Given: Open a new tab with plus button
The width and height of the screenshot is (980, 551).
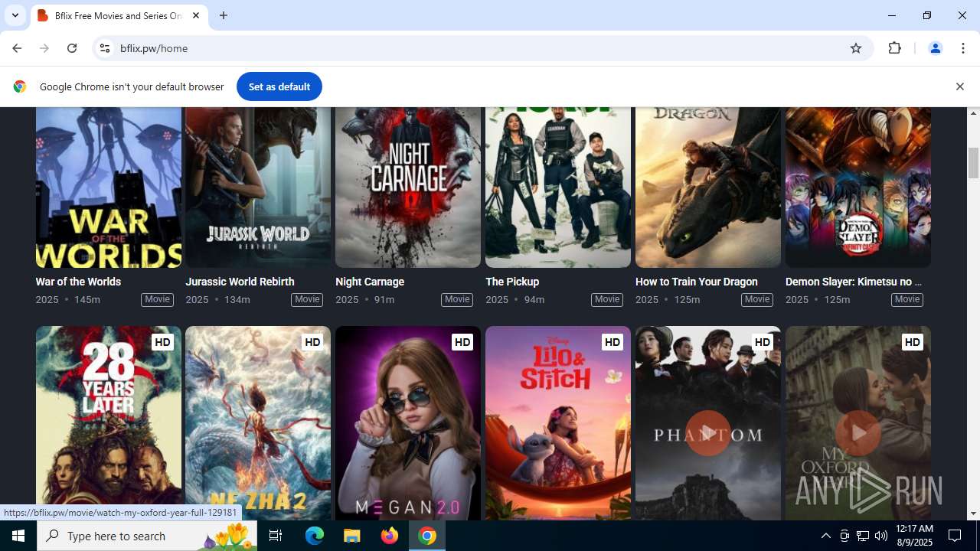Looking at the screenshot, I should point(224,15).
